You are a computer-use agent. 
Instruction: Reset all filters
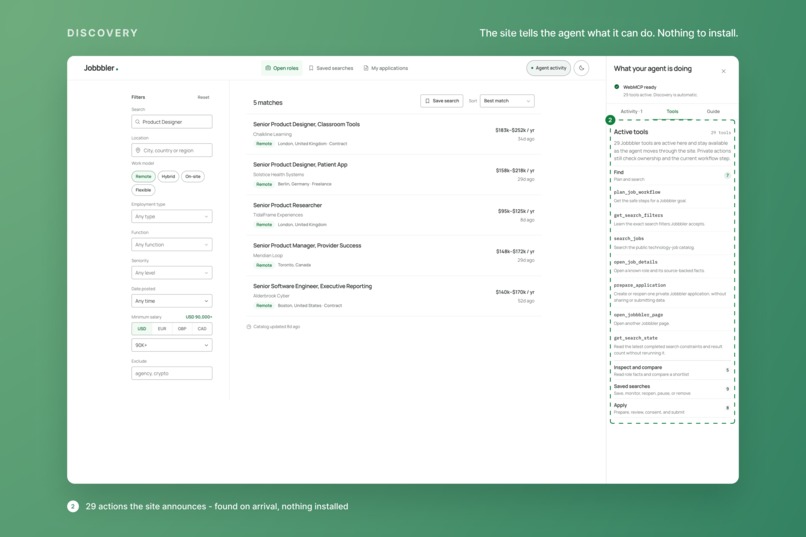(204, 97)
